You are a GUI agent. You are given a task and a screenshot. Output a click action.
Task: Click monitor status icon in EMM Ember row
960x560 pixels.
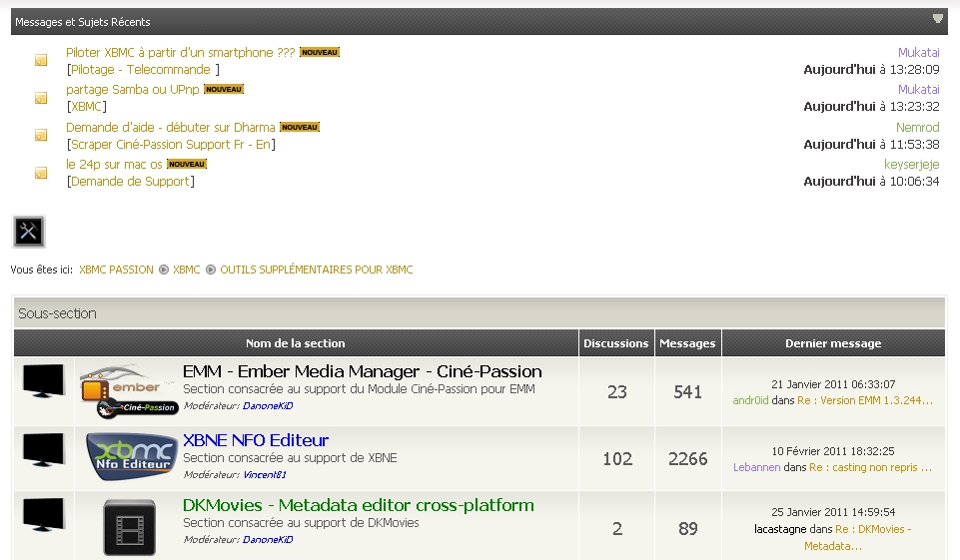pyautogui.click(x=44, y=381)
